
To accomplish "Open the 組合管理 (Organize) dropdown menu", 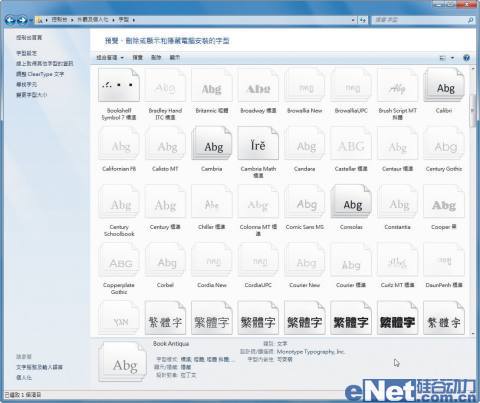I will pyautogui.click(x=110, y=58).
